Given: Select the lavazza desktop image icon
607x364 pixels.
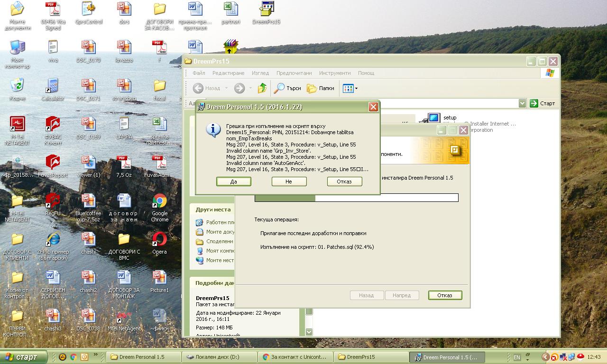Looking at the screenshot, I should coord(124,51).
